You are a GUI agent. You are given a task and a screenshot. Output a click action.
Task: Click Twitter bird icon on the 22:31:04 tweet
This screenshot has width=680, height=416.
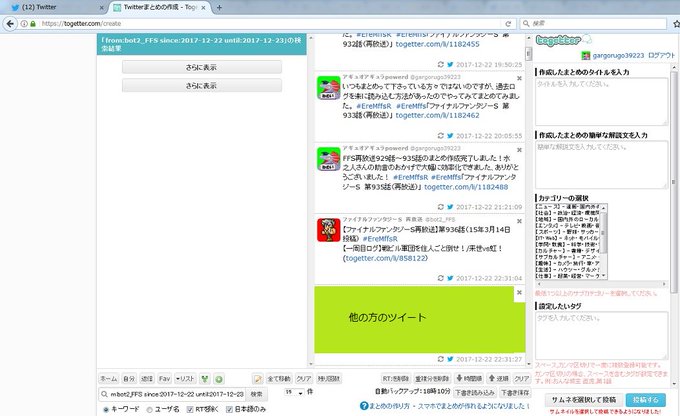(450, 278)
